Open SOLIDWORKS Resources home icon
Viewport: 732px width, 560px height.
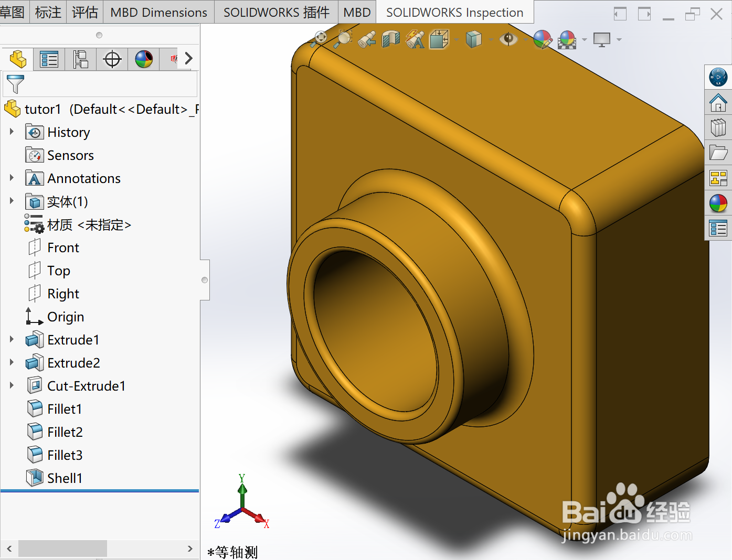pyautogui.click(x=718, y=102)
